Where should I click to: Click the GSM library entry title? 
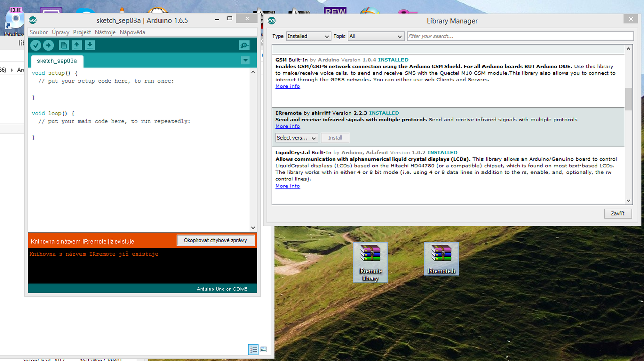point(281,60)
